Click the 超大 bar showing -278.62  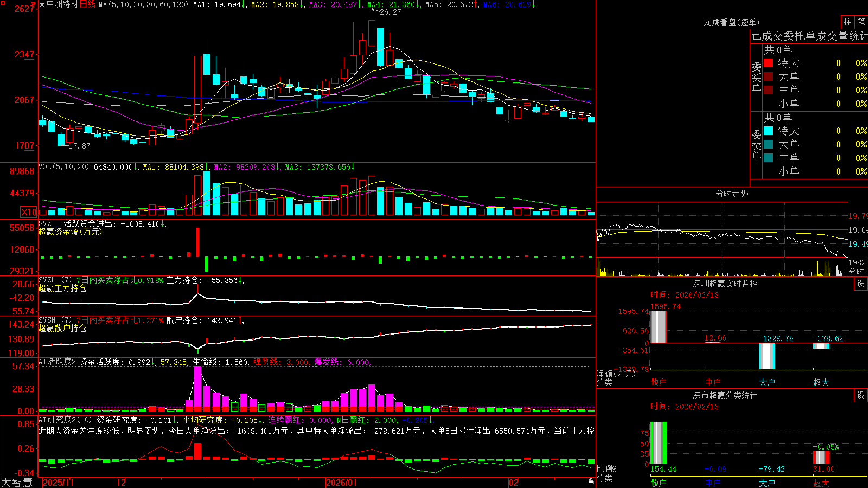tap(821, 346)
